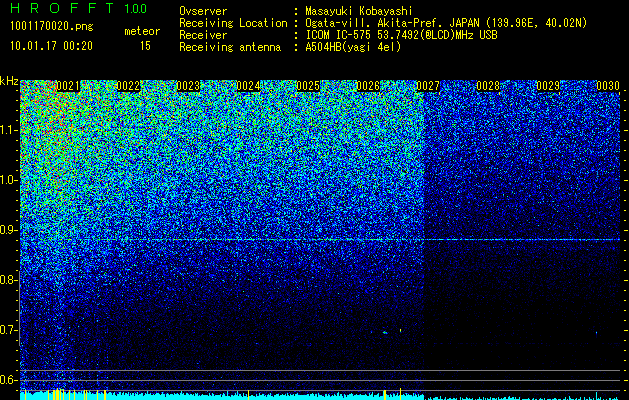This screenshot has height=400, width=629.
Task: Click the 0025 time marker
Action: (308, 86)
